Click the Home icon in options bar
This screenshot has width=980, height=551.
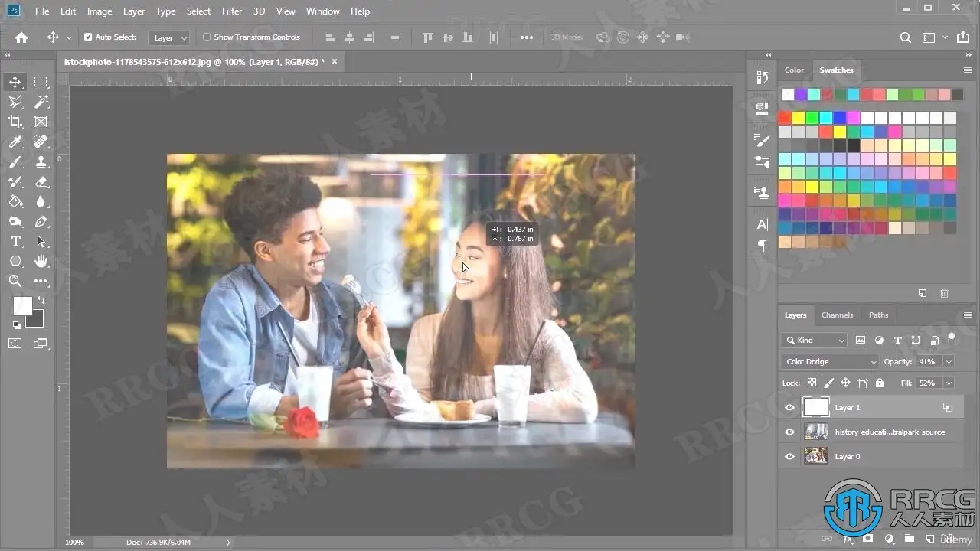[21, 37]
